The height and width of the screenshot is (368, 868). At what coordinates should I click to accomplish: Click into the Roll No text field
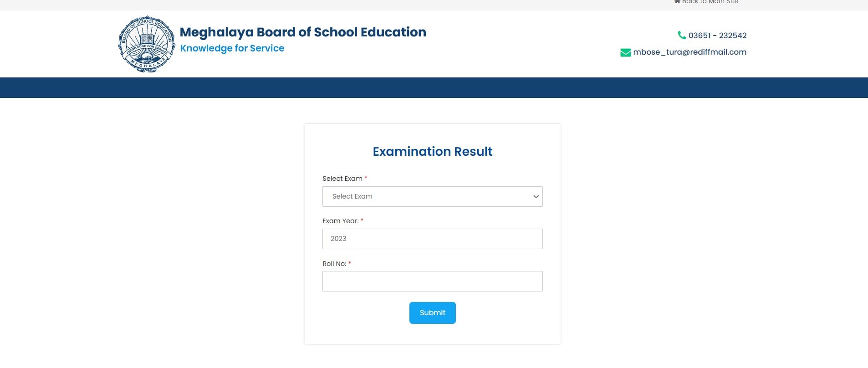432,281
